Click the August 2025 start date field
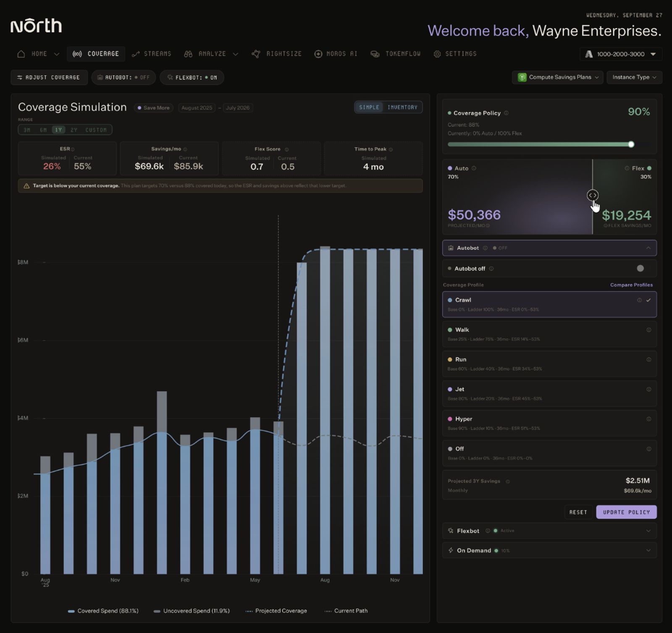Viewport: 672px width, 633px height. pos(197,108)
